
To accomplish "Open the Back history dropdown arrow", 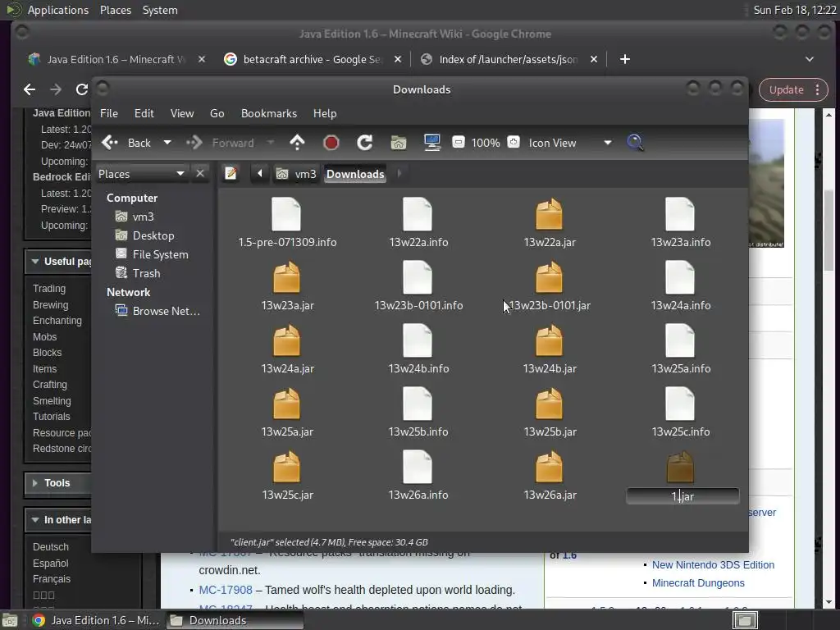I will (167, 143).
